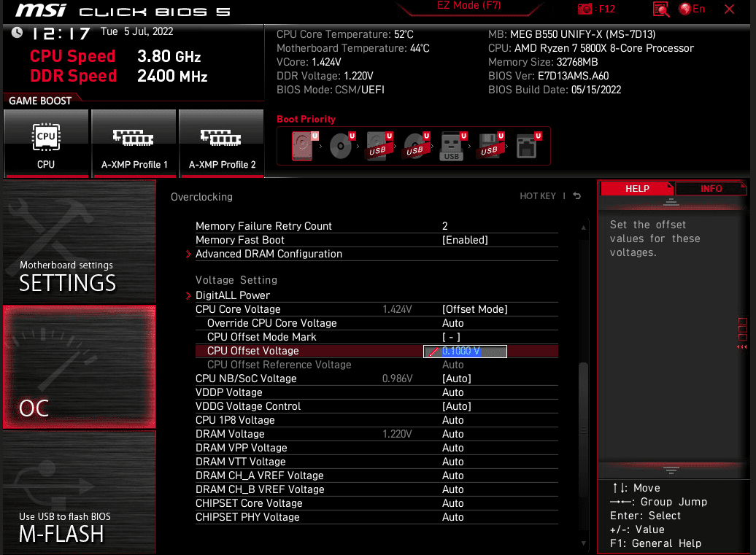
Task: Select the hard disk boot priority device
Action: (303, 146)
